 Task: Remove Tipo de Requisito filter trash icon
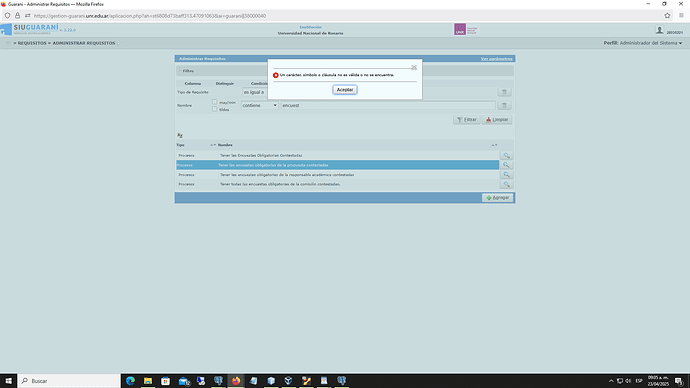coord(504,92)
